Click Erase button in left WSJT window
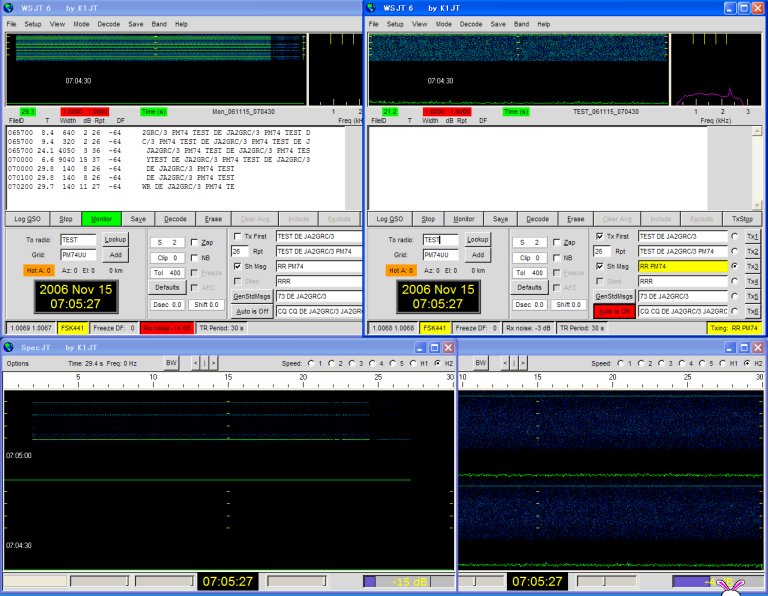Viewport: 768px width, 596px height. tap(213, 219)
